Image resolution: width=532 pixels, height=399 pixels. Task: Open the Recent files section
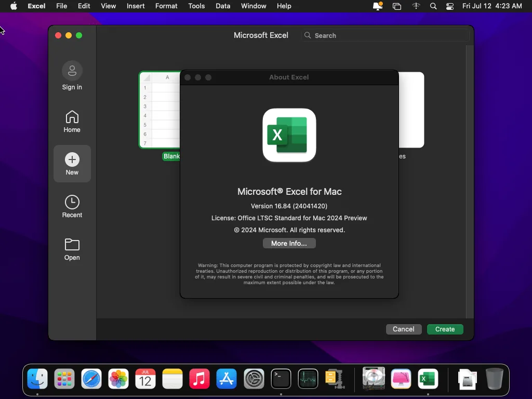point(72,206)
